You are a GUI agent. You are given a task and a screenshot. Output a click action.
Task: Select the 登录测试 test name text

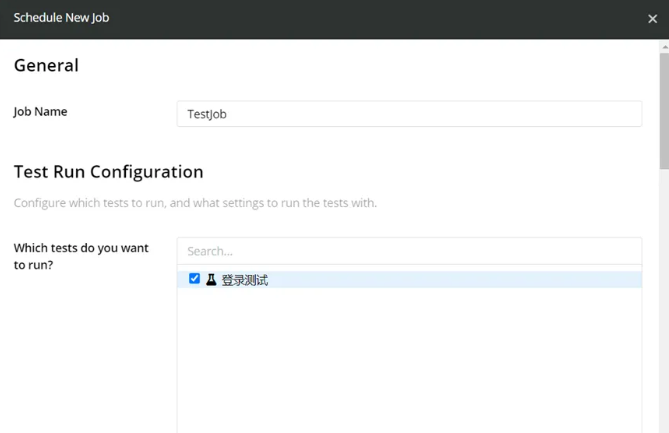point(244,280)
